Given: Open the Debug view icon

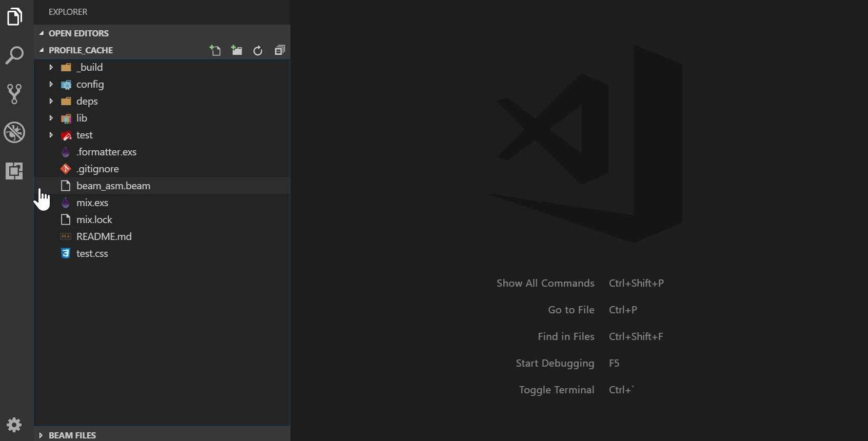Looking at the screenshot, I should click(x=14, y=132).
